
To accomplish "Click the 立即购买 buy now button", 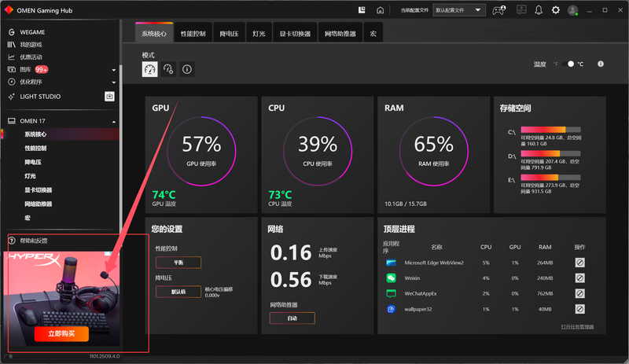I will 61,333.
